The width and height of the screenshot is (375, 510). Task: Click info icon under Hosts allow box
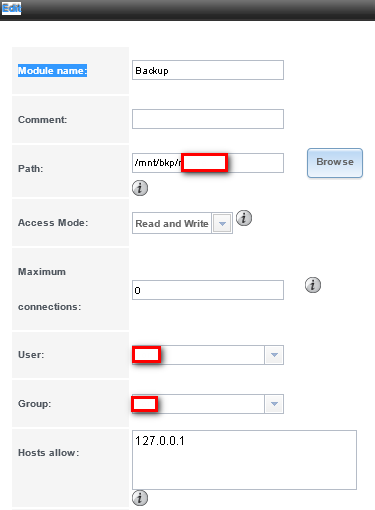click(140, 498)
